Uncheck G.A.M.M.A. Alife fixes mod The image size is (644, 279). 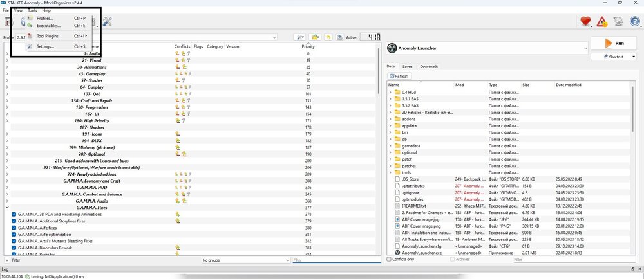[14, 228]
